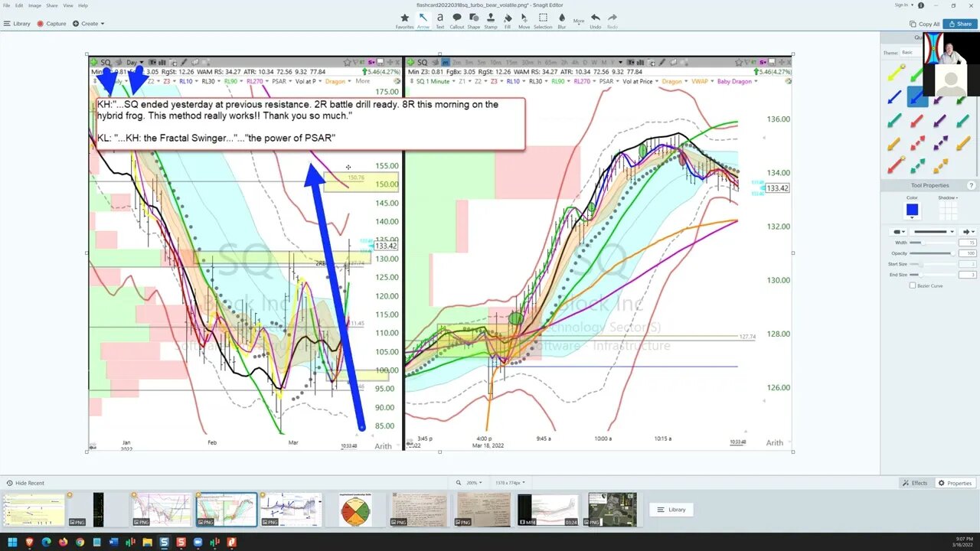Open Tool Properties help question mark

[972, 185]
